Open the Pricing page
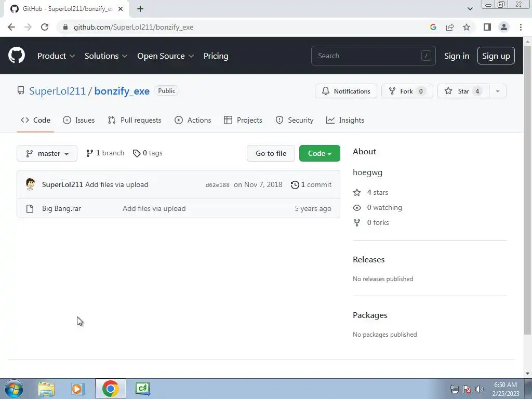The width and height of the screenshot is (532, 399). pos(216,56)
